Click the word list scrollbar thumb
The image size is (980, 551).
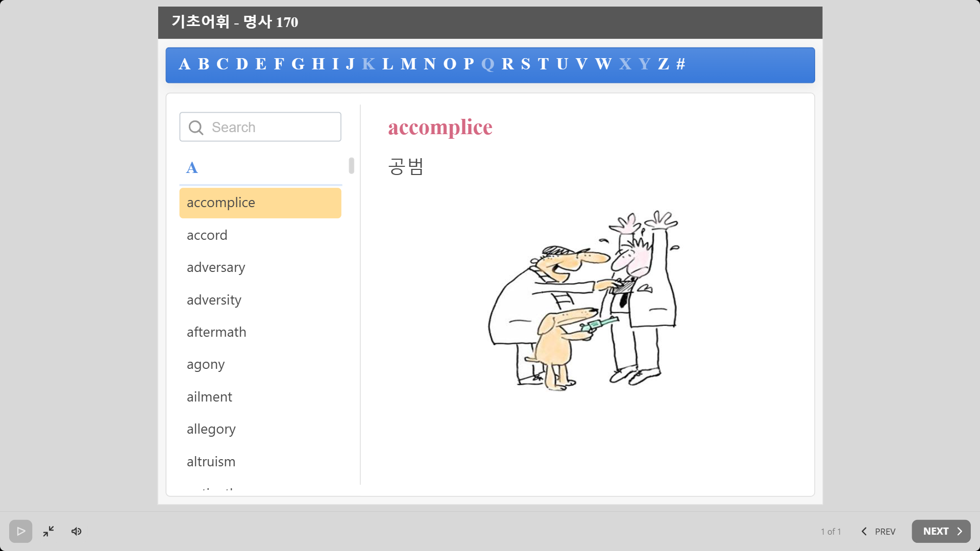[351, 165]
